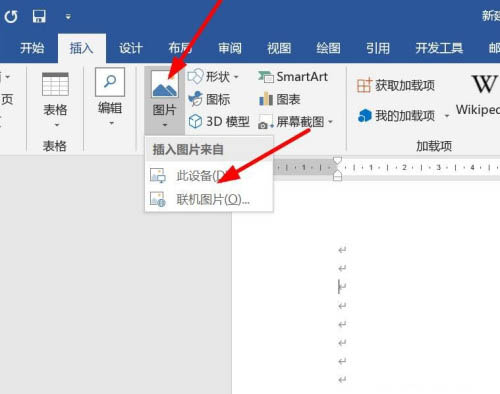Insert an icon via 图标
500x394 pixels.
209,99
